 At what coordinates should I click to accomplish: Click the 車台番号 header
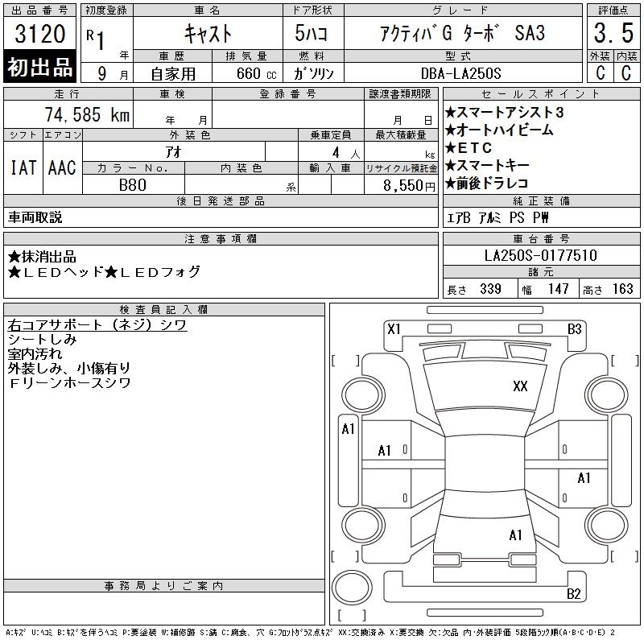click(x=541, y=238)
